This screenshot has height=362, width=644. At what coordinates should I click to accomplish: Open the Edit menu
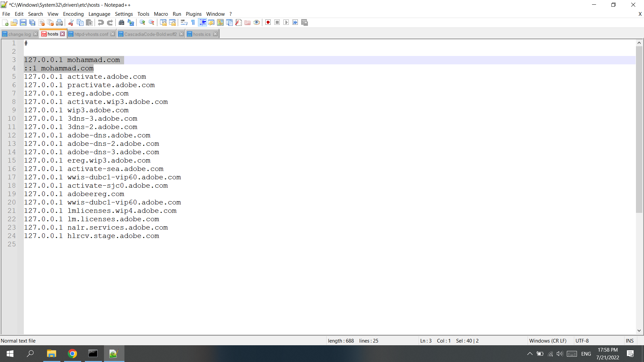click(19, 14)
